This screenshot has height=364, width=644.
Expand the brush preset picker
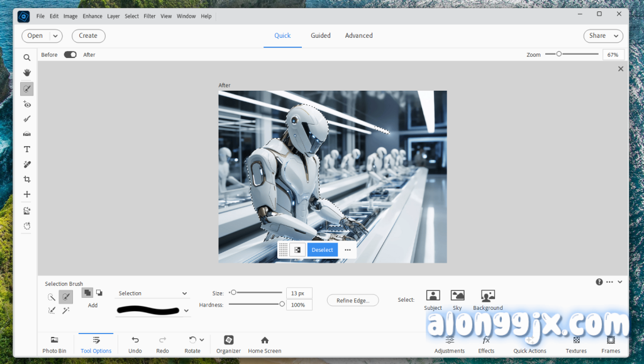click(186, 310)
